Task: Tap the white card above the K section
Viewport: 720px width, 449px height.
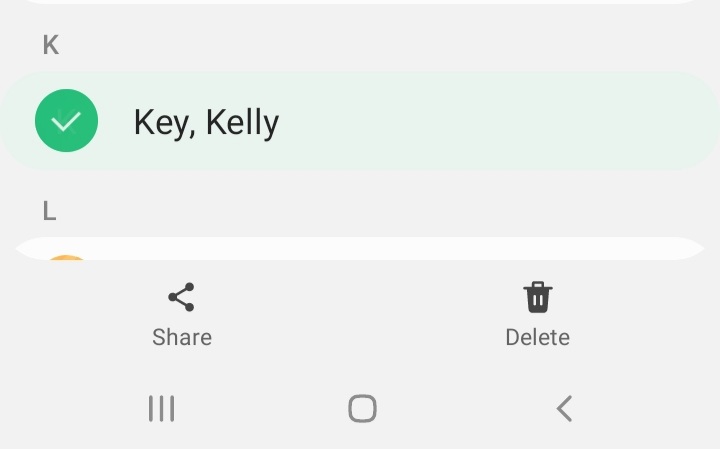Action: tap(360, 2)
